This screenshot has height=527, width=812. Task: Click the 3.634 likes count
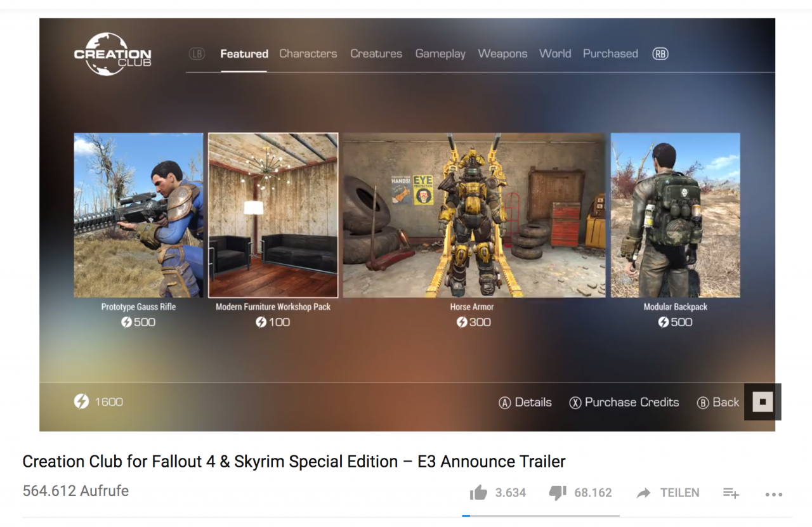(511, 493)
